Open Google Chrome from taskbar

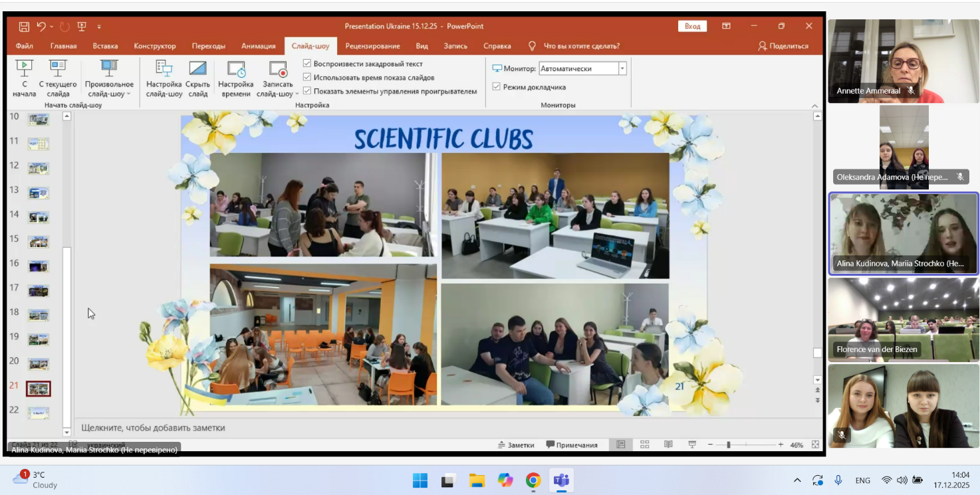(x=533, y=480)
